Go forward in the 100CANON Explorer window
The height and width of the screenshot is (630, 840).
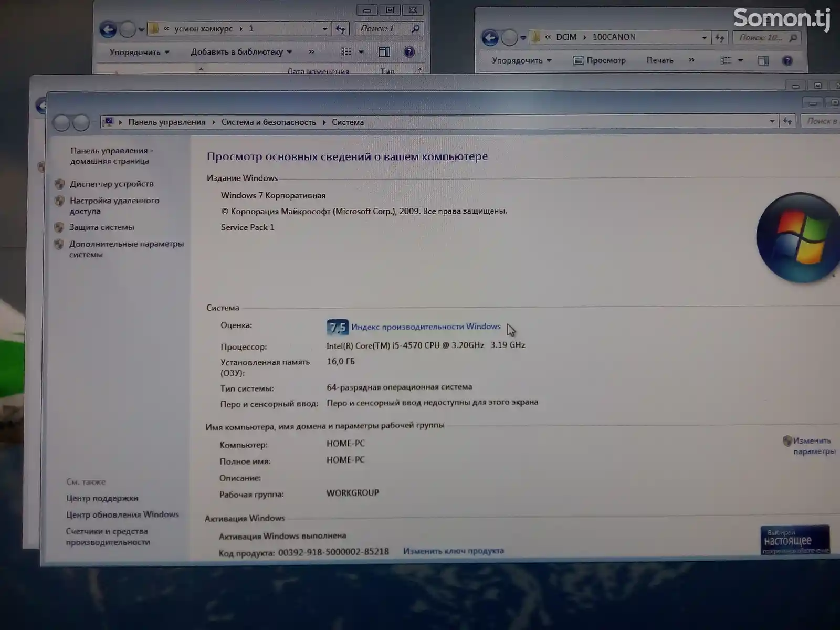[509, 38]
